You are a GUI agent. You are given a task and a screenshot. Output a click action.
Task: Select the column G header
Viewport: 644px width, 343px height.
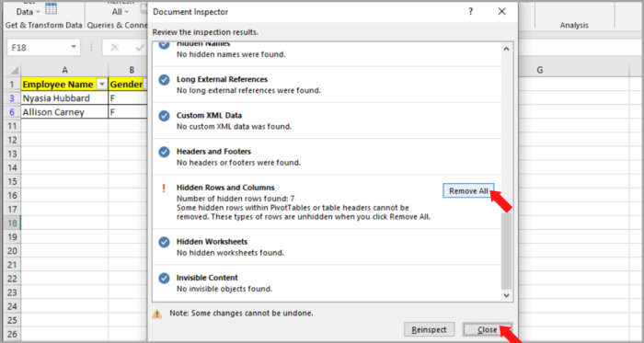pos(540,70)
